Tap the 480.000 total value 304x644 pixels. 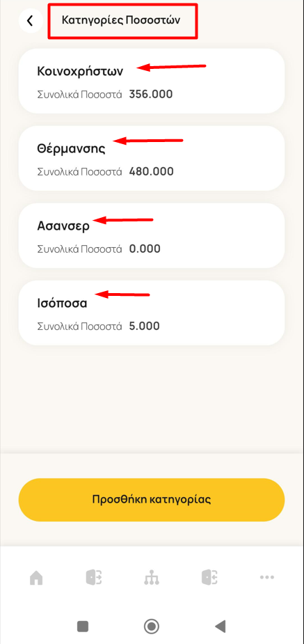151,172
